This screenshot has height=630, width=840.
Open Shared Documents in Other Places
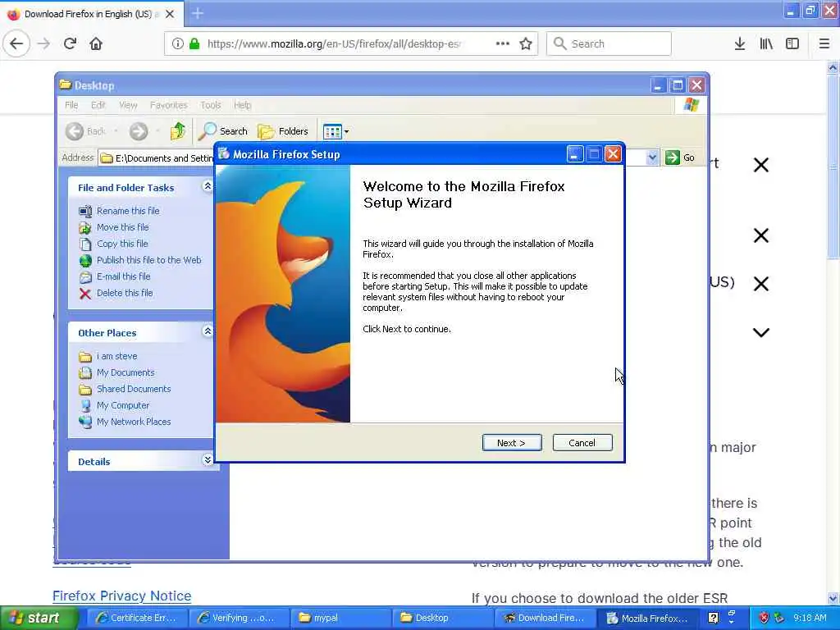coord(134,389)
